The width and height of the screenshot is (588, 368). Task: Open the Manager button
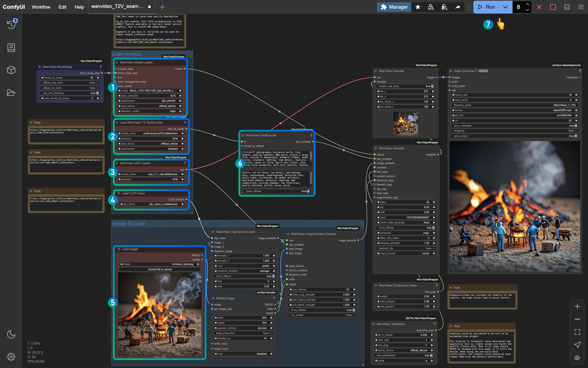coord(394,7)
